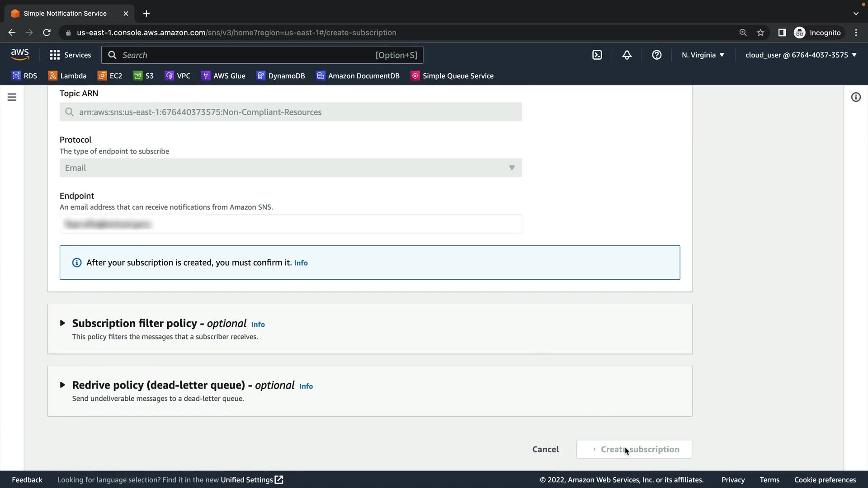Open the help question mark icon
The width and height of the screenshot is (868, 488).
click(656, 55)
